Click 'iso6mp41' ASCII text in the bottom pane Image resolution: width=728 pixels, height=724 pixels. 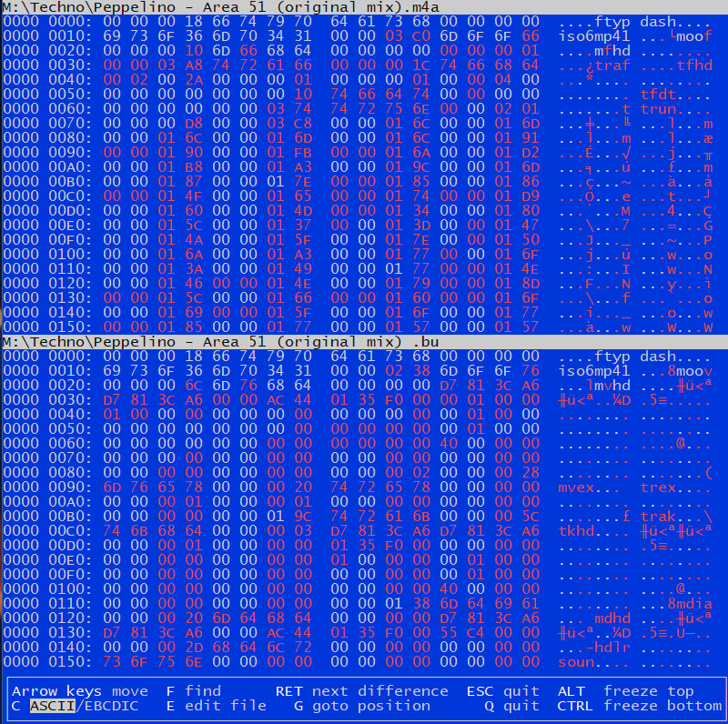tap(594, 370)
